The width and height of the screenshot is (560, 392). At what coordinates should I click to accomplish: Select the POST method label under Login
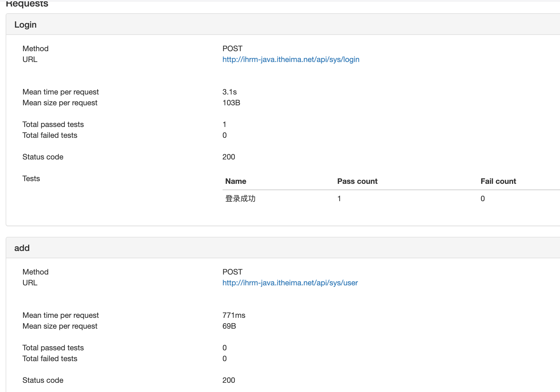(232, 48)
